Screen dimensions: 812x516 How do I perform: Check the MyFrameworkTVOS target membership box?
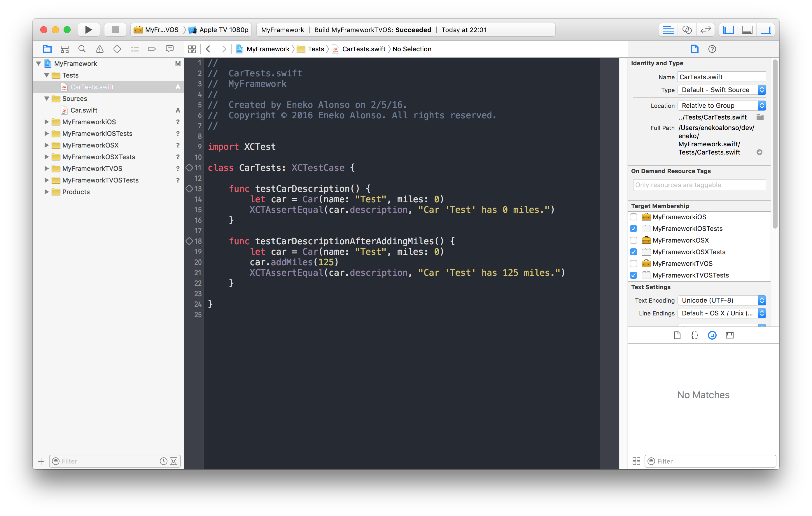pos(633,264)
